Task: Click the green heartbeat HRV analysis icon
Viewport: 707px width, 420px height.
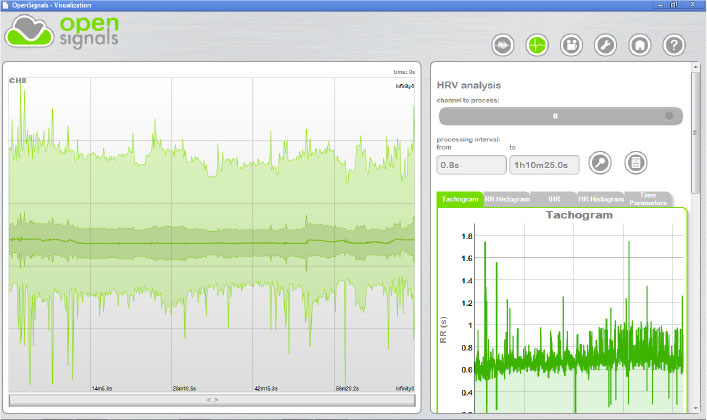Action: 537,45
